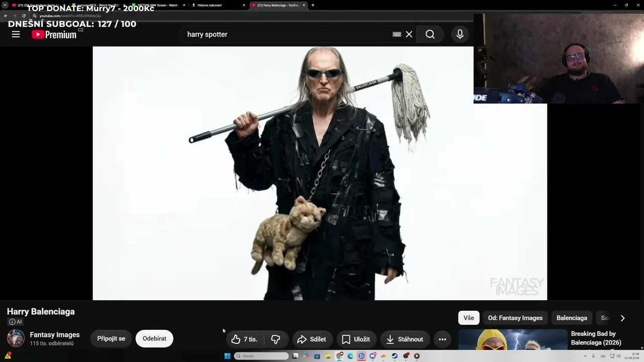Open 'Breaking Bad by Balenciaga (2026)' title
This screenshot has height=362, width=644.
(596, 338)
